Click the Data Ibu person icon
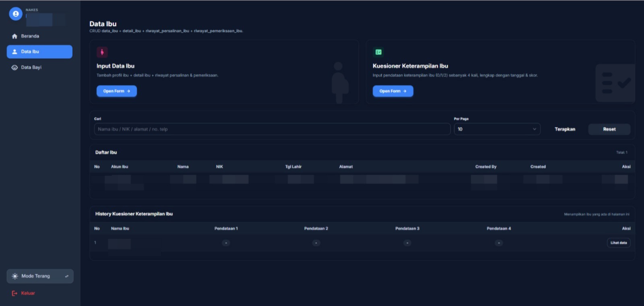This screenshot has height=306, width=644. [14, 51]
